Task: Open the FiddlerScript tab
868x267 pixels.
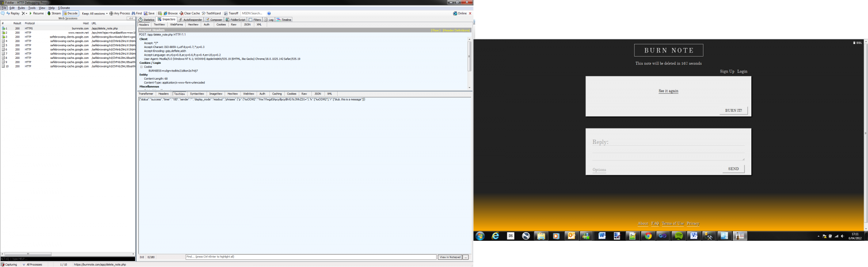Action: [x=236, y=20]
